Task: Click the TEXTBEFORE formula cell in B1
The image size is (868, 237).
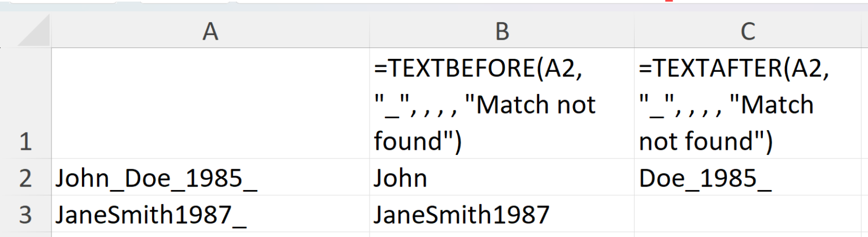Action: pyautogui.click(x=502, y=105)
